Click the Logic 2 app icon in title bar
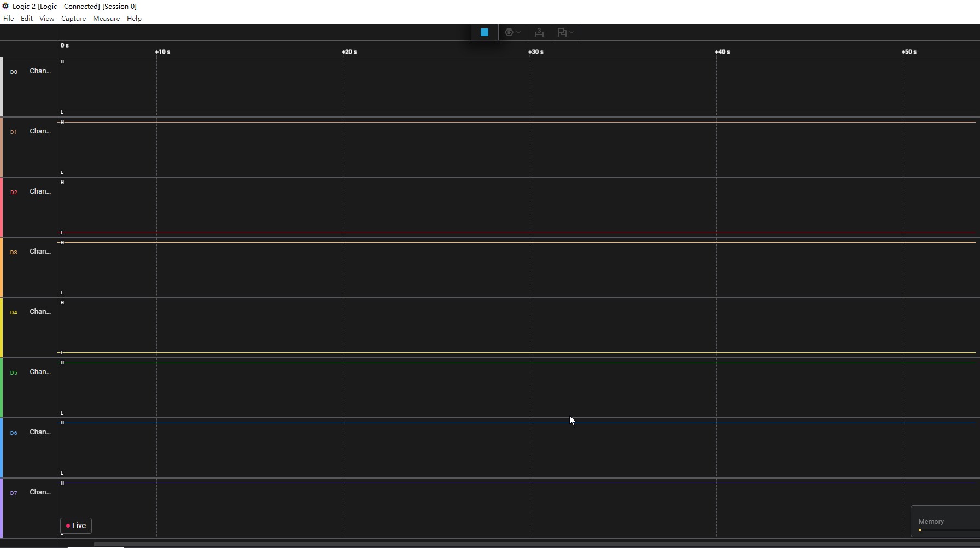 pyautogui.click(x=5, y=6)
